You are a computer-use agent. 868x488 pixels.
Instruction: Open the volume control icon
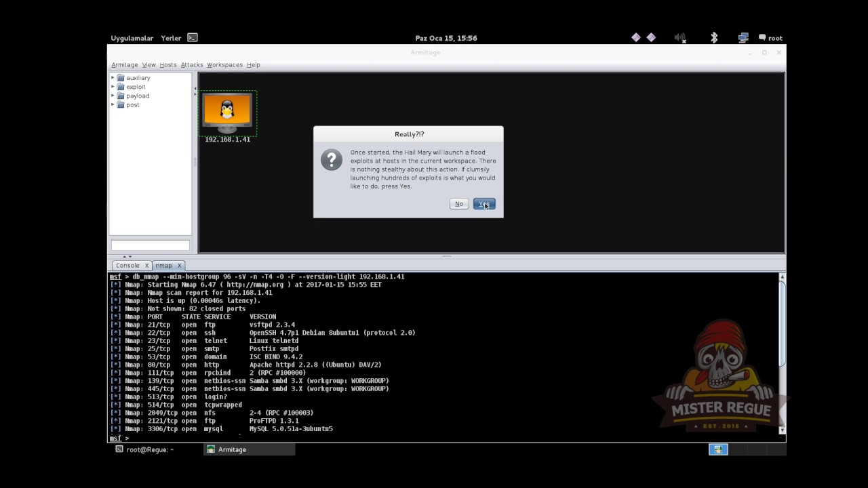680,38
